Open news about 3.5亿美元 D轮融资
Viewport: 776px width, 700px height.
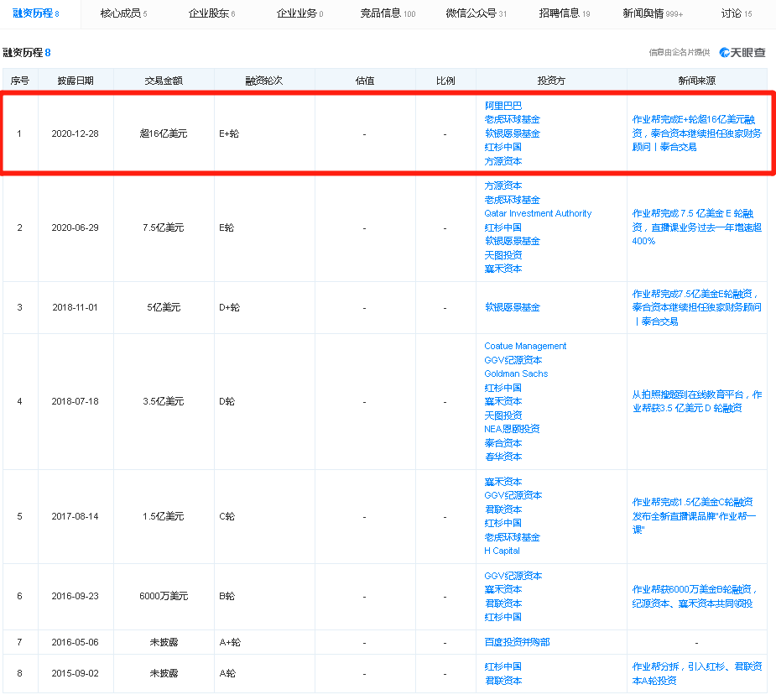[696, 401]
